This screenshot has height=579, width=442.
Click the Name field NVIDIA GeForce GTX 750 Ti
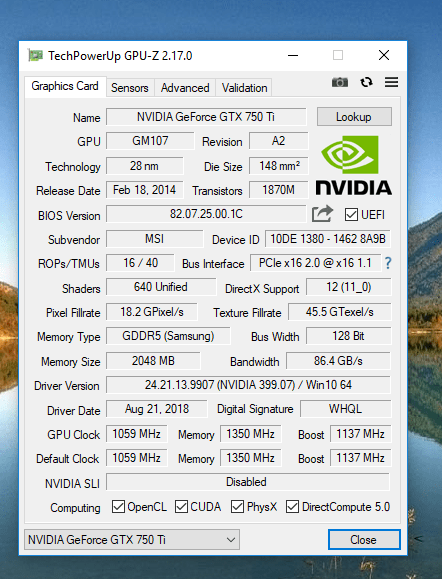tap(206, 117)
